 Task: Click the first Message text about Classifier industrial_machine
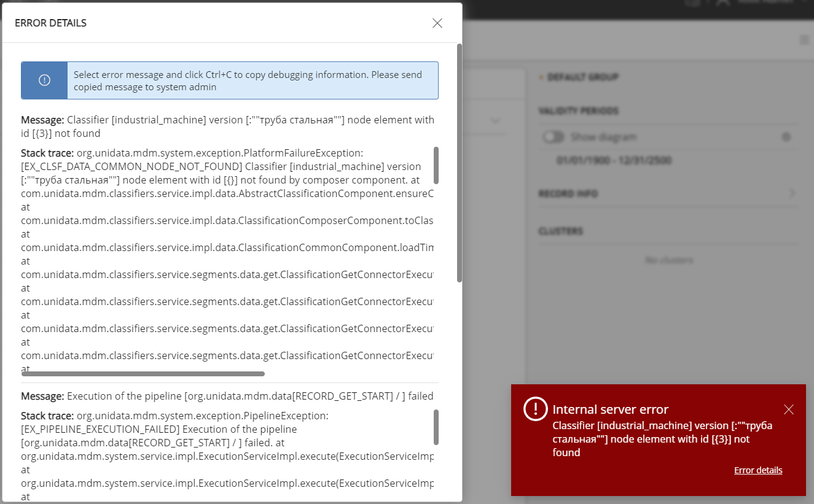tap(227, 126)
